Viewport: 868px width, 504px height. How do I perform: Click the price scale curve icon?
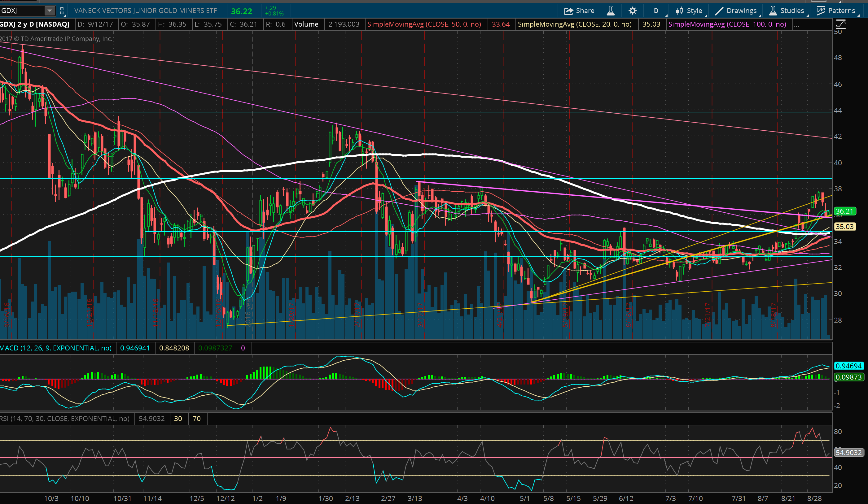pyautogui.click(x=840, y=24)
